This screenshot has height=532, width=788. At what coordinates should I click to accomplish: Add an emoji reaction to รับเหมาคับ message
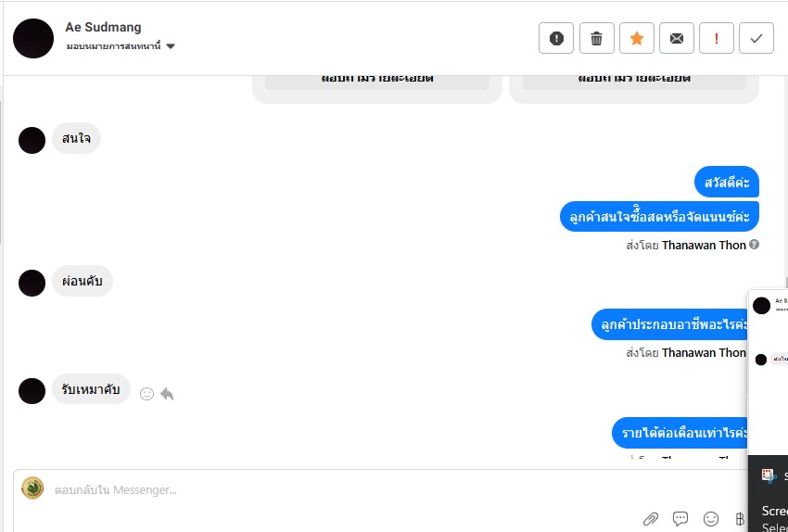146,394
